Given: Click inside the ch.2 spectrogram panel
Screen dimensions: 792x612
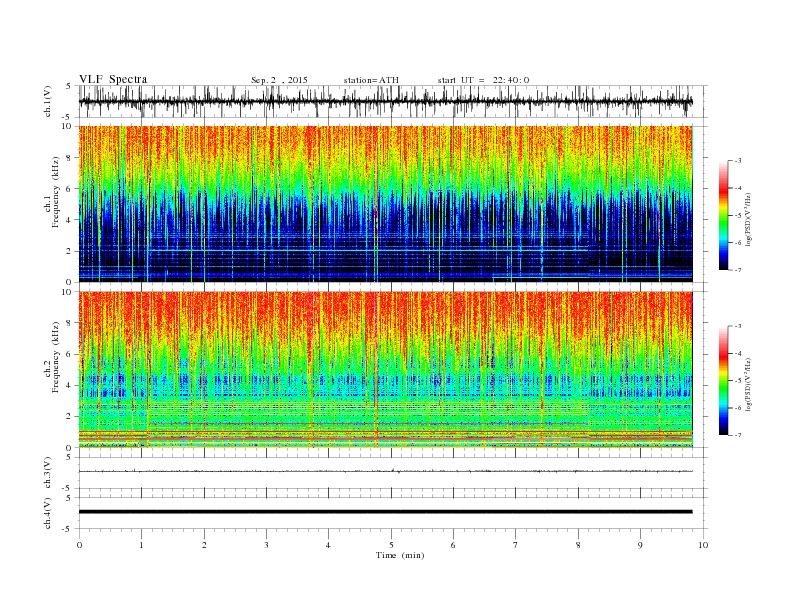Looking at the screenshot, I should tap(386, 369).
